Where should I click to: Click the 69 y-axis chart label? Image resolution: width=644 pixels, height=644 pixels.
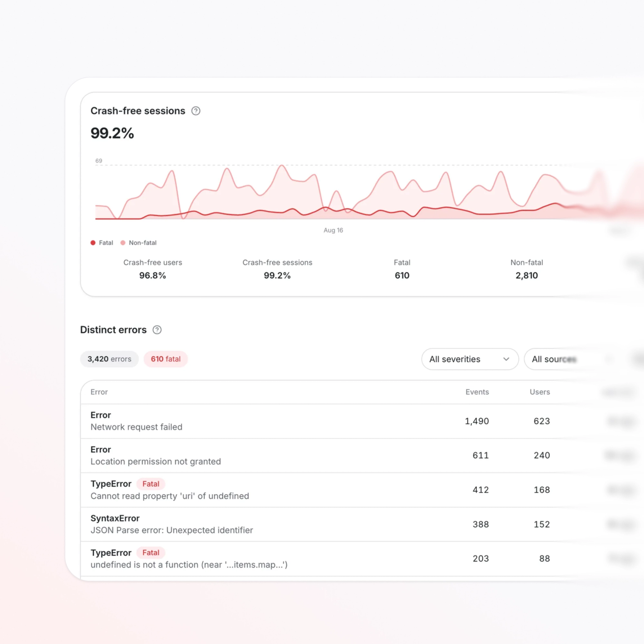pyautogui.click(x=99, y=161)
